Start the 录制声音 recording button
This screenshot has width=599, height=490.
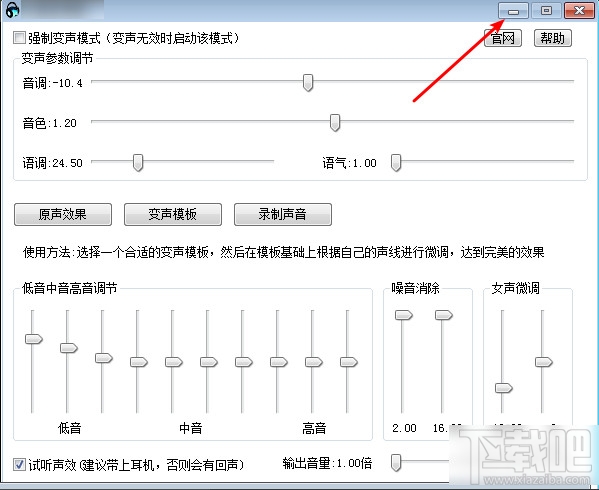click(x=283, y=214)
